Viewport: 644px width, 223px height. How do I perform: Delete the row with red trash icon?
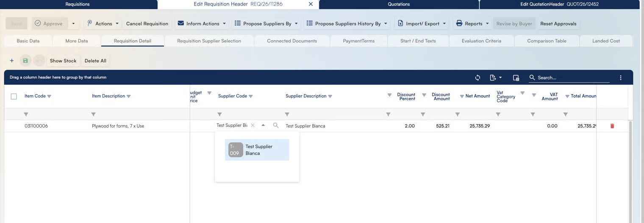pyautogui.click(x=612, y=126)
